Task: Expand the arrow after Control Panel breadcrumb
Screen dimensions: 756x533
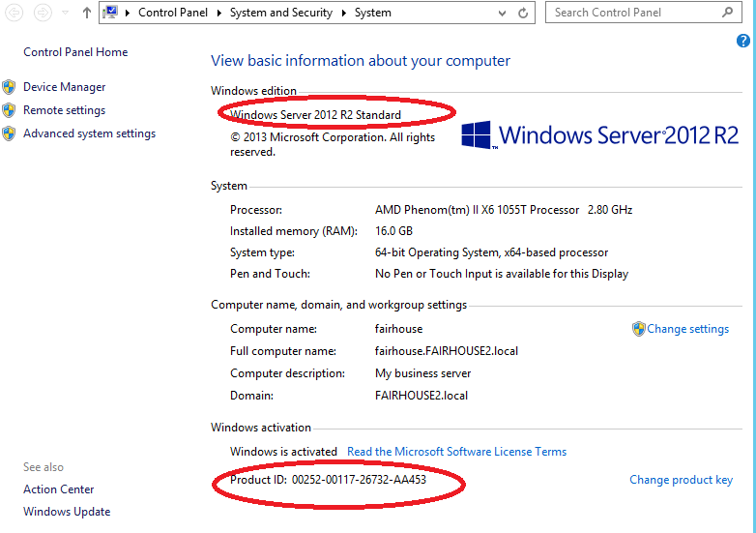Action: tap(221, 14)
